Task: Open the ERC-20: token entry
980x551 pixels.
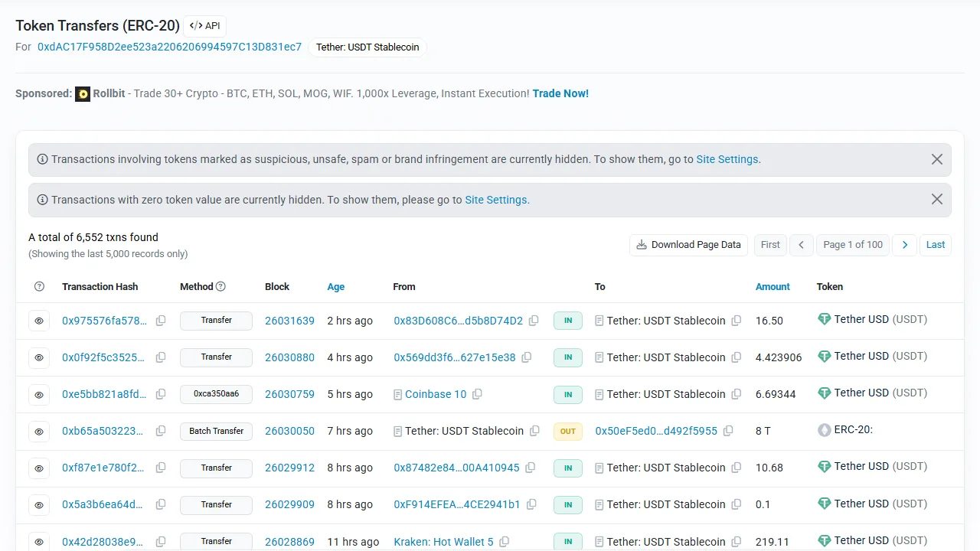Action: coord(845,429)
